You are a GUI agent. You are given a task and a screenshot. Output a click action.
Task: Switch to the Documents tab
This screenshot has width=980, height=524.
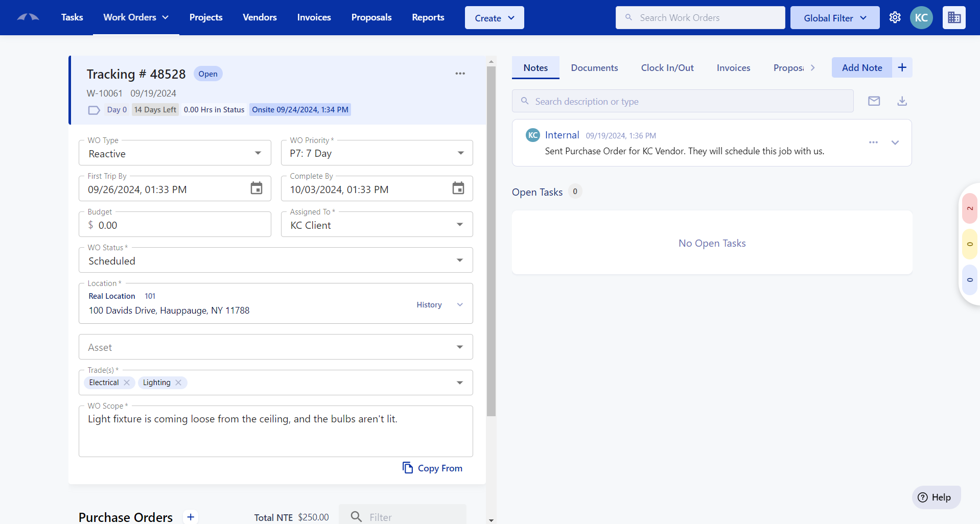coord(594,68)
